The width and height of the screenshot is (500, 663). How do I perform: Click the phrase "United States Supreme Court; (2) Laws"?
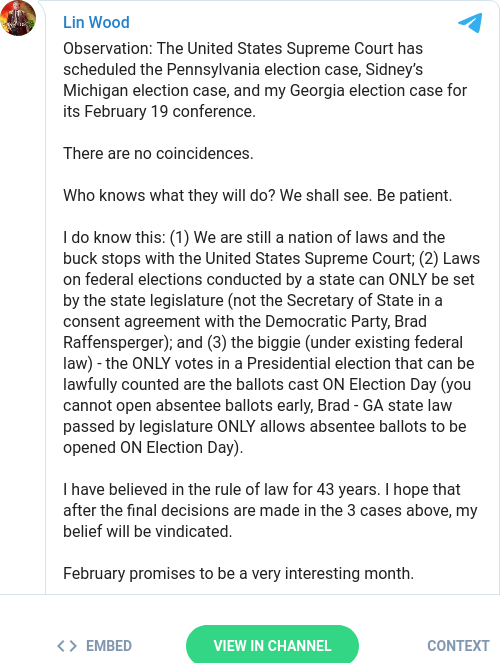click(x=342, y=259)
